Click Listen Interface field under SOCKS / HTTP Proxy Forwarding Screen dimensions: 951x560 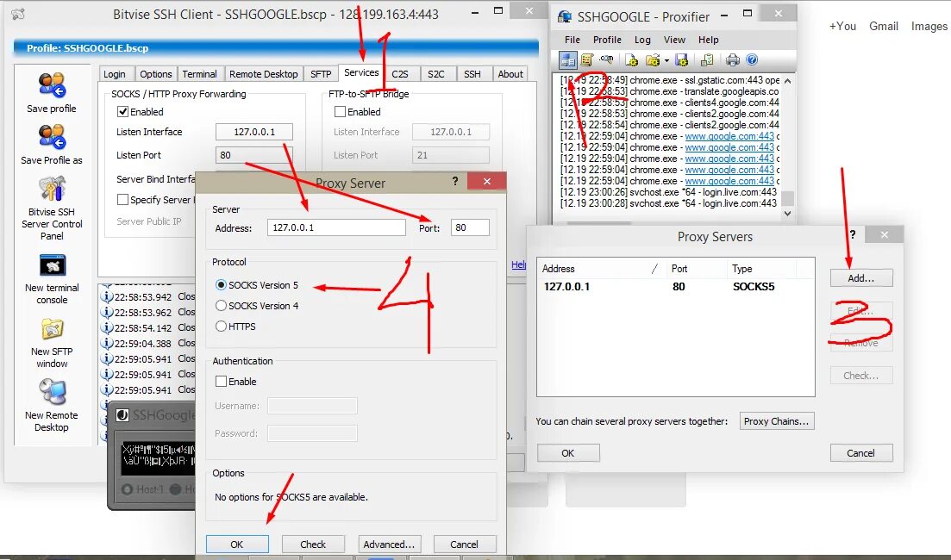pyautogui.click(x=254, y=132)
